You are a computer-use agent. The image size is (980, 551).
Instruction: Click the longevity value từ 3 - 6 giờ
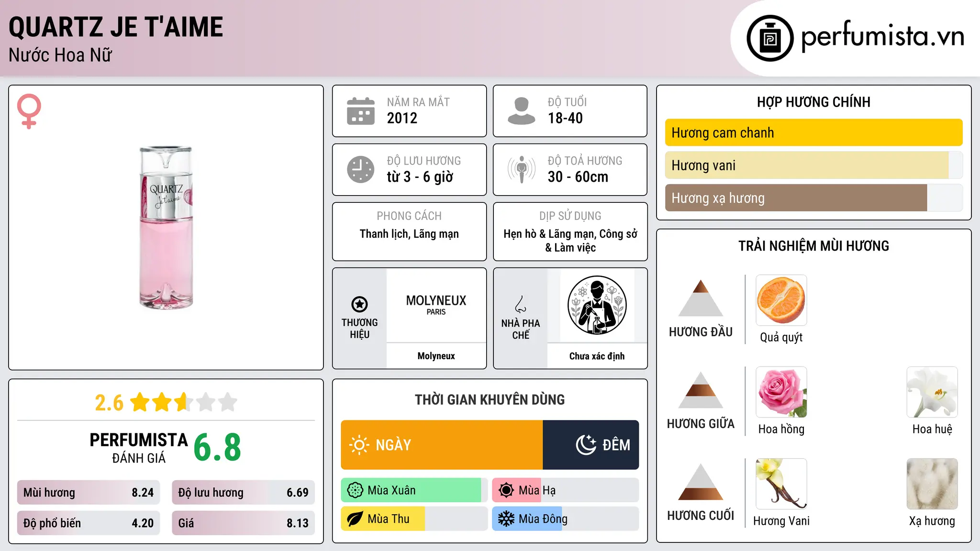click(420, 177)
